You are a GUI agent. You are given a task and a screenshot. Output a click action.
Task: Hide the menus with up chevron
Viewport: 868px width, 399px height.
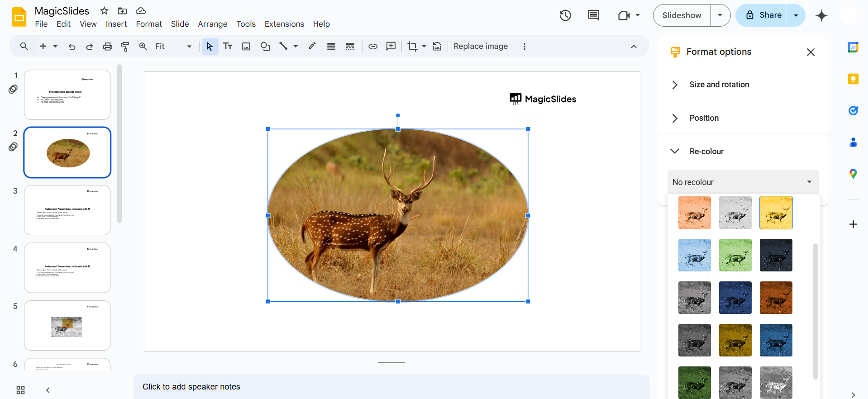pyautogui.click(x=634, y=47)
